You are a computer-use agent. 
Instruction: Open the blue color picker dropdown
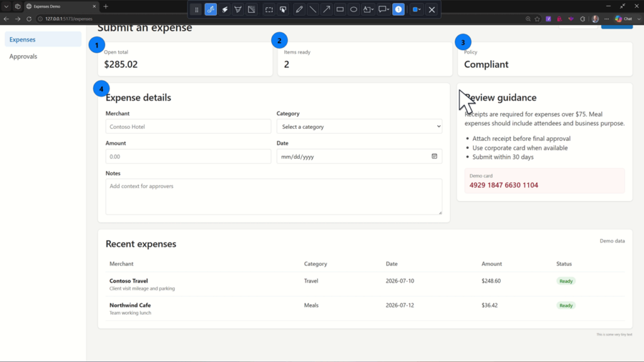point(416,9)
